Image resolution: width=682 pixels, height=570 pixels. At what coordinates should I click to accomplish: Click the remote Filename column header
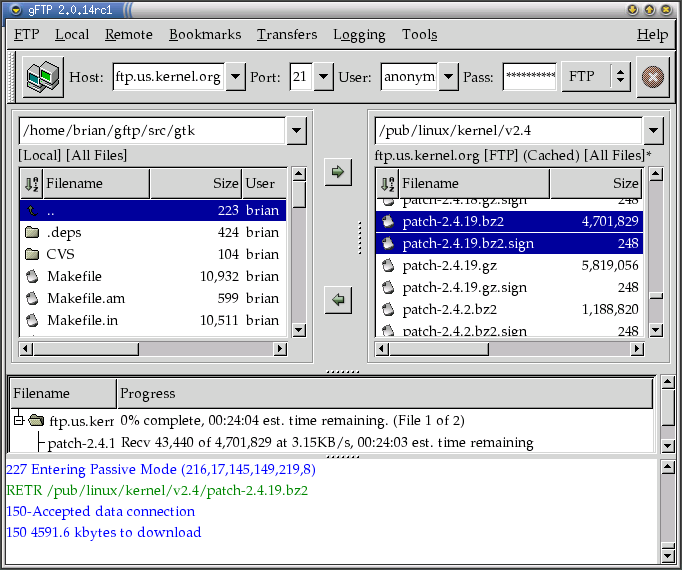pos(474,183)
